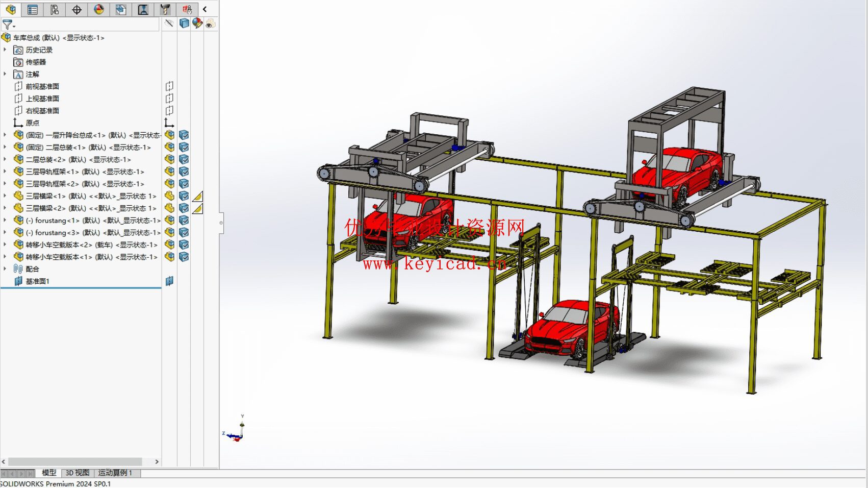
Task: Click appearance swatch for 三层横梁<2>
Action: (198, 208)
